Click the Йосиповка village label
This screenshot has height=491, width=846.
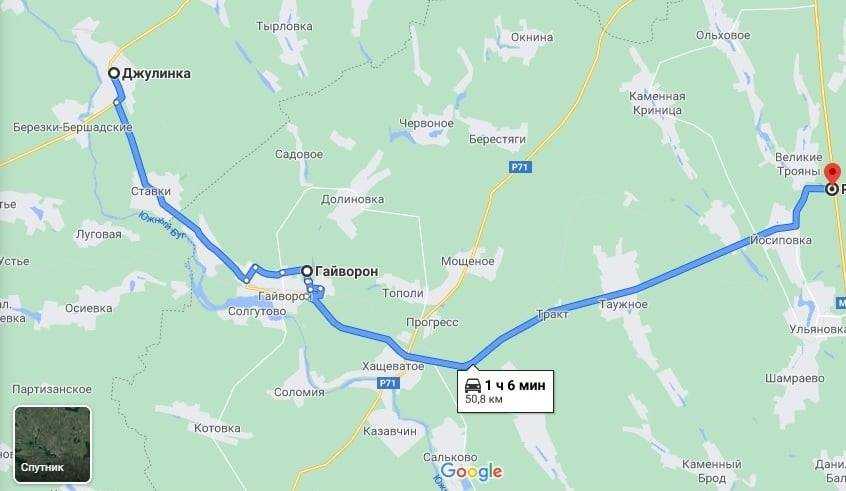(x=781, y=240)
